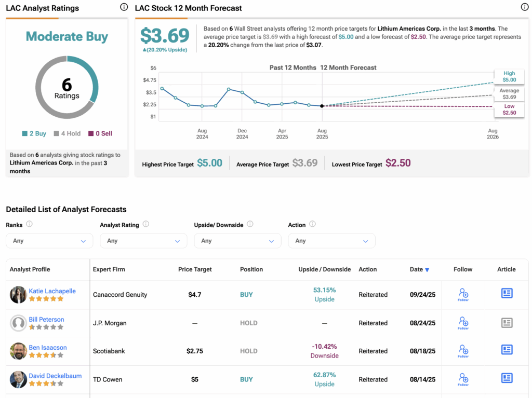Click the Expert Firm column header

pos(109,269)
